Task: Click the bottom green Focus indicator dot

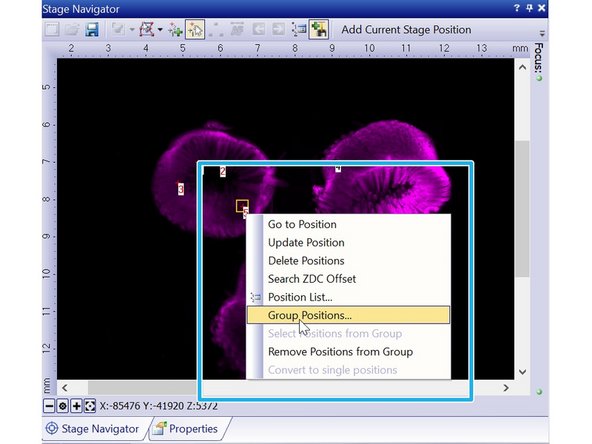Action: click(x=539, y=392)
